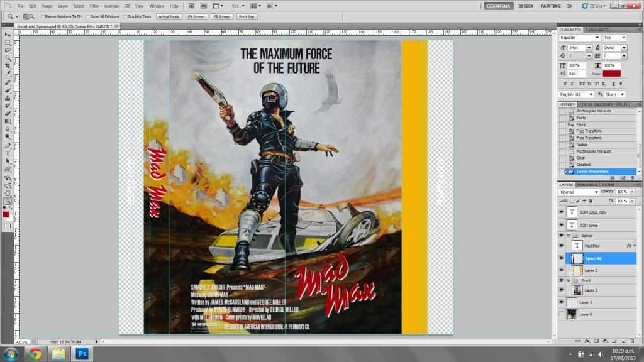The image size is (644, 362).
Task: Select the Path Selection tool
Action: click(8, 162)
